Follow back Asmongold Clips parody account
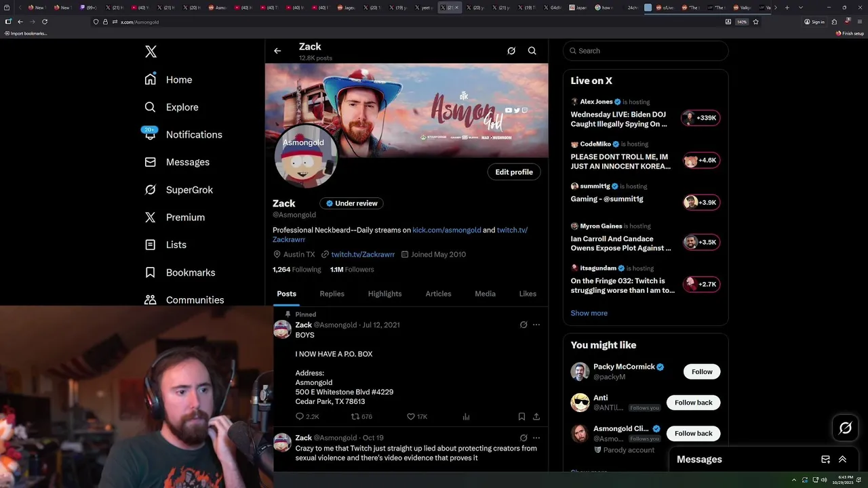The height and width of the screenshot is (488, 868). coord(693,433)
